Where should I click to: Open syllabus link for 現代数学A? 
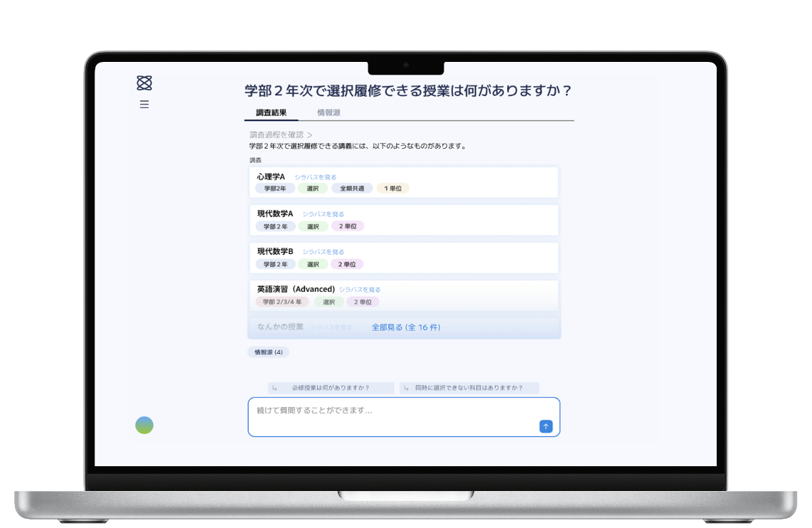click(x=323, y=214)
